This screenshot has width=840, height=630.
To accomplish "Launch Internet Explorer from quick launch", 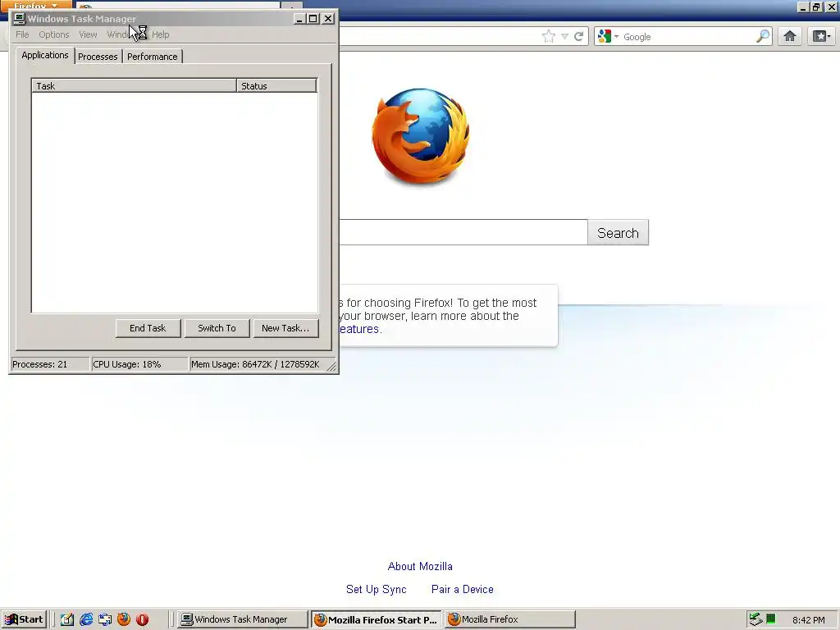I will (85, 619).
